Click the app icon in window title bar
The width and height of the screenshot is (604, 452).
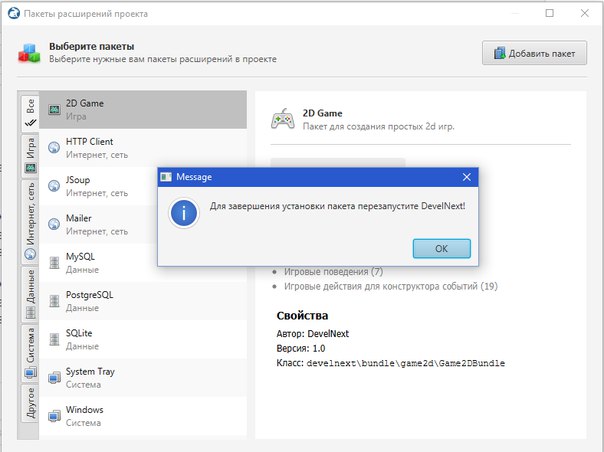pyautogui.click(x=14, y=13)
